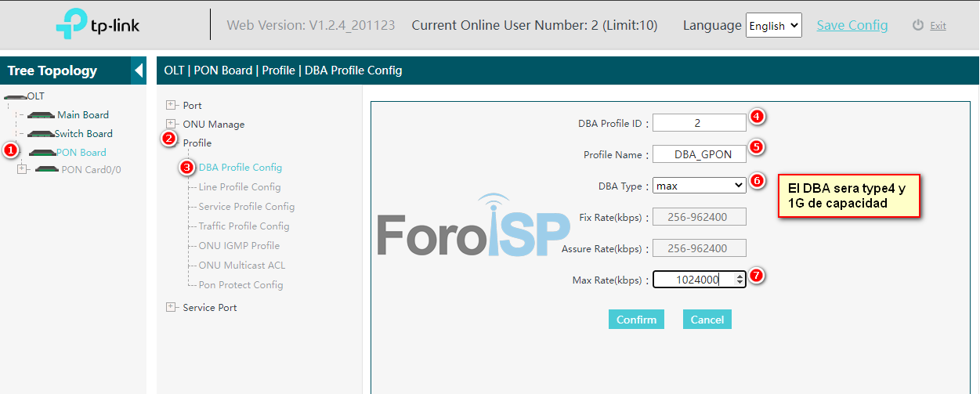The width and height of the screenshot is (980, 394).
Task: Click the Main Board device icon
Action: 42,115
